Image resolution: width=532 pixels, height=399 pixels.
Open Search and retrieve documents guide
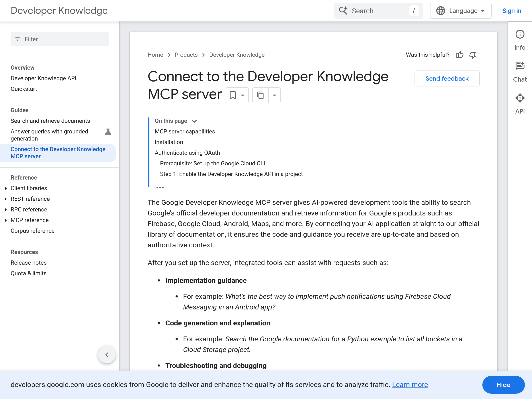click(x=50, y=121)
